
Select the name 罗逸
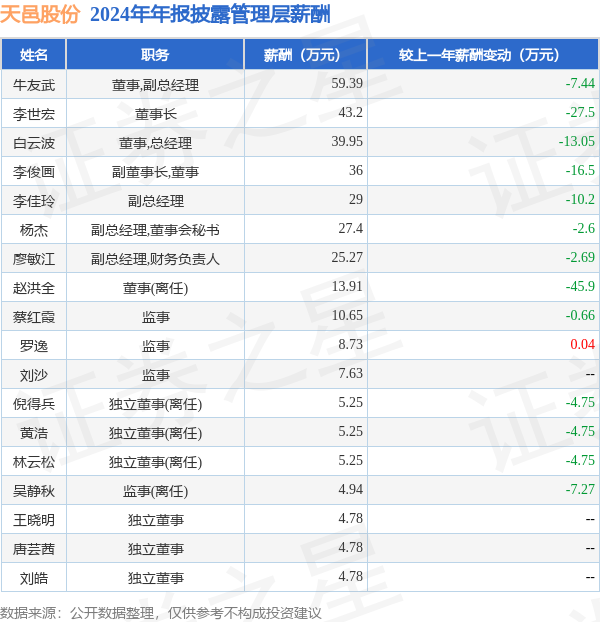click(x=34, y=346)
